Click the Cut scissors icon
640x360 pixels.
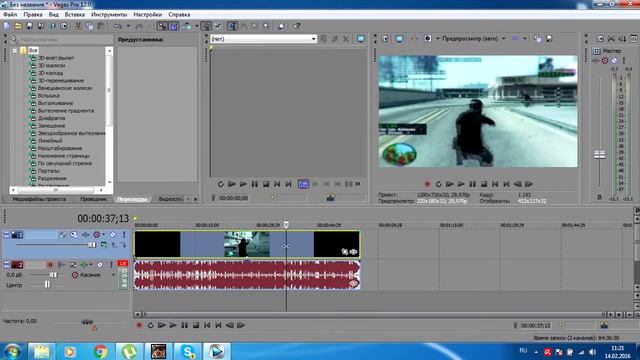(78, 26)
